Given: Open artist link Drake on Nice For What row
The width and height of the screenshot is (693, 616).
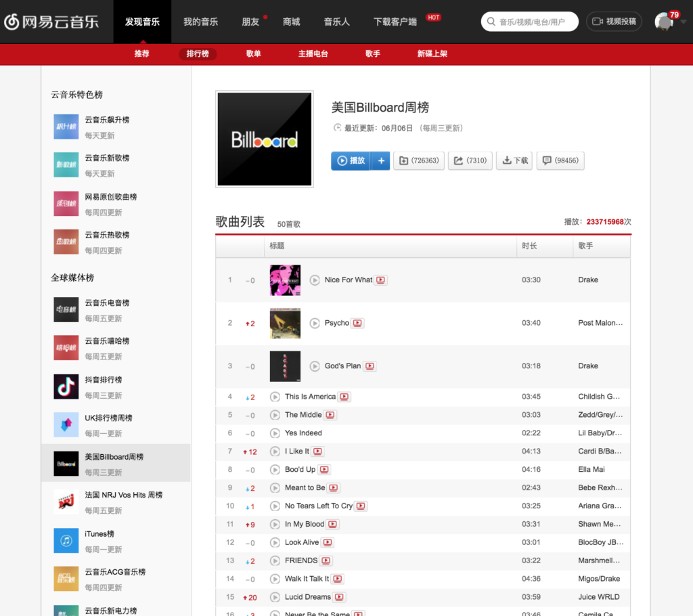Looking at the screenshot, I should pyautogui.click(x=588, y=280).
